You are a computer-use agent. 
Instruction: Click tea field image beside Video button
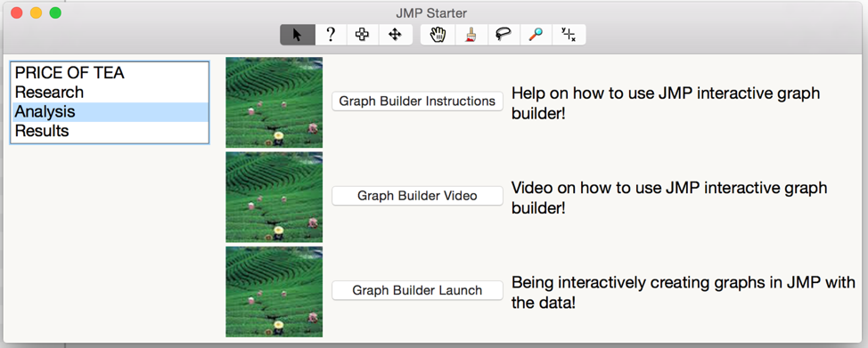tap(274, 197)
